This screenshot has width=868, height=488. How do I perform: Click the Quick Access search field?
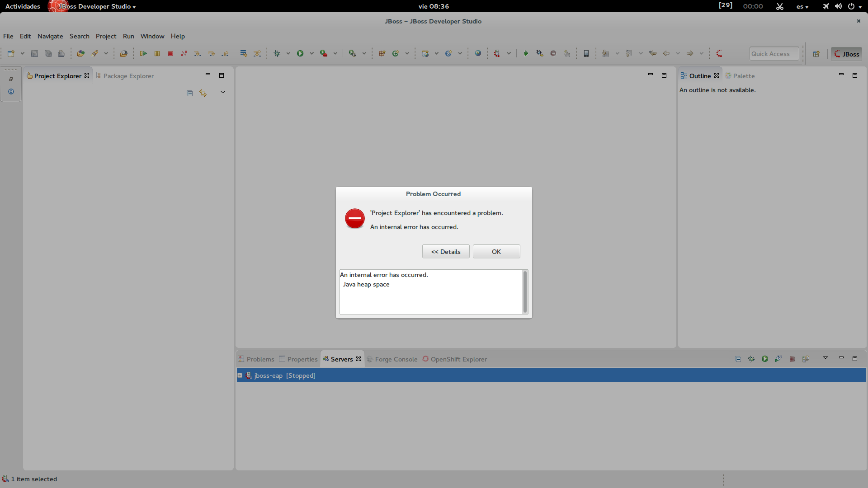click(x=774, y=54)
